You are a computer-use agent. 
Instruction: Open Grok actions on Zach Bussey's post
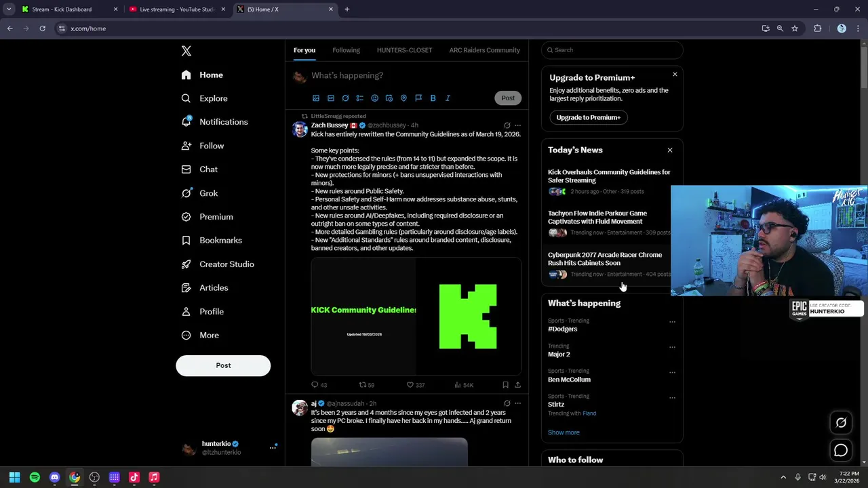click(507, 125)
